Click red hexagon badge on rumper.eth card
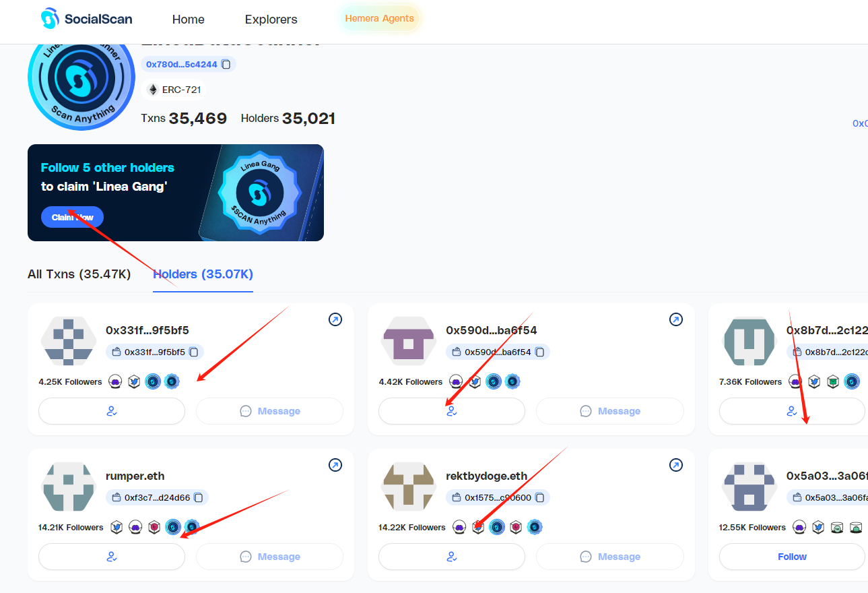 click(154, 527)
